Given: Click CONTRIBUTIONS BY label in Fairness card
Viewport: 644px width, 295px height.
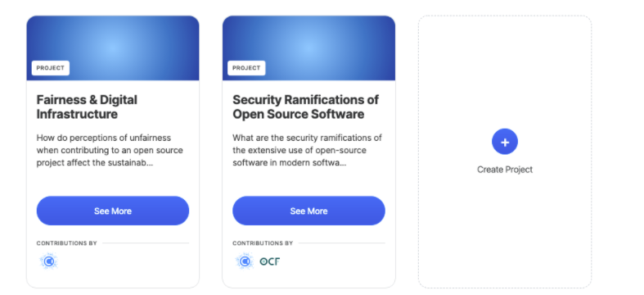Looking at the screenshot, I should [x=66, y=243].
